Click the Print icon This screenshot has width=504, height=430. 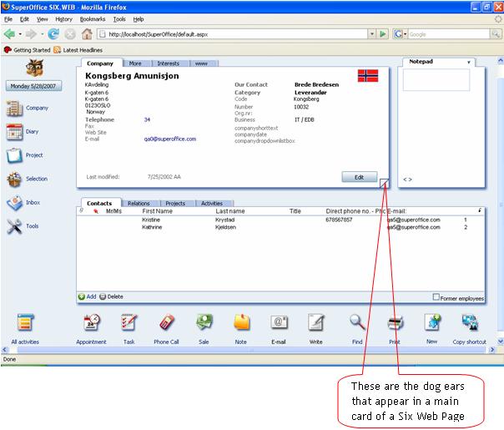pyautogui.click(x=395, y=322)
